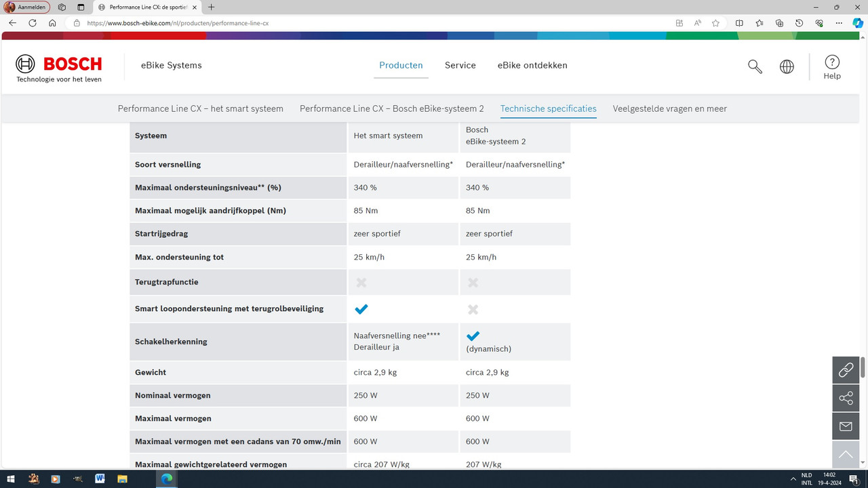Go back with browser back arrow
Image resolution: width=868 pixels, height=488 pixels.
tap(12, 22)
